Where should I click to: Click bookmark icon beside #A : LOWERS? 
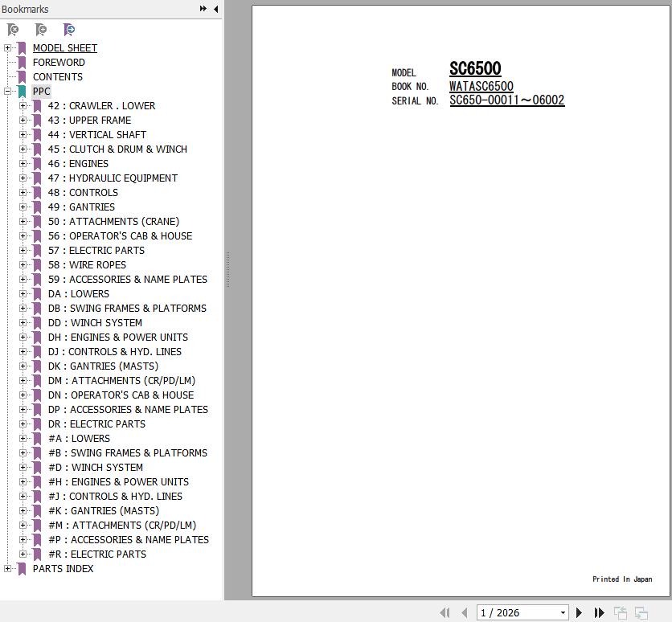[x=37, y=439]
